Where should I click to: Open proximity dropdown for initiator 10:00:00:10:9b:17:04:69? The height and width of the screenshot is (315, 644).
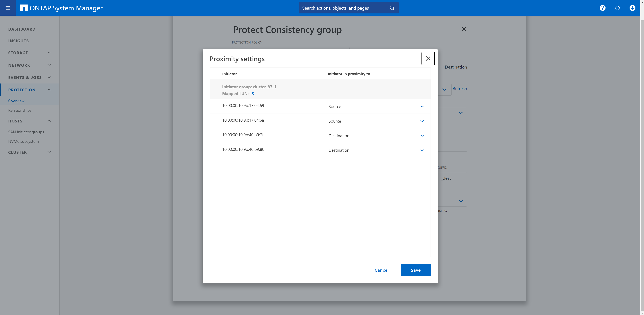point(422,107)
